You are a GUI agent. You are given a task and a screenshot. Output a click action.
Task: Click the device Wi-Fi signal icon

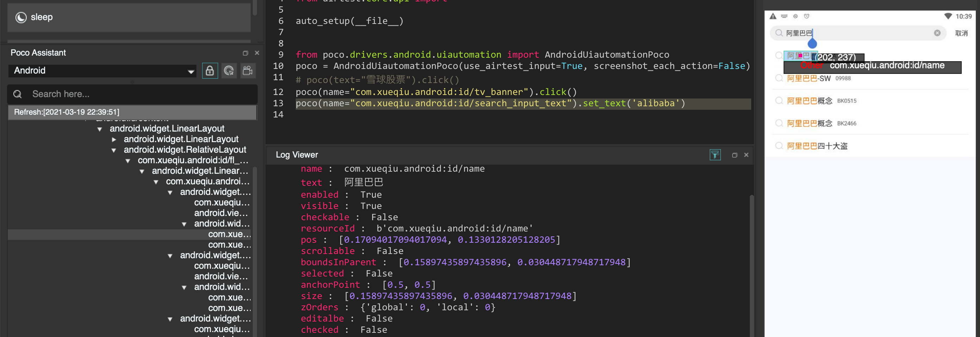tap(948, 16)
